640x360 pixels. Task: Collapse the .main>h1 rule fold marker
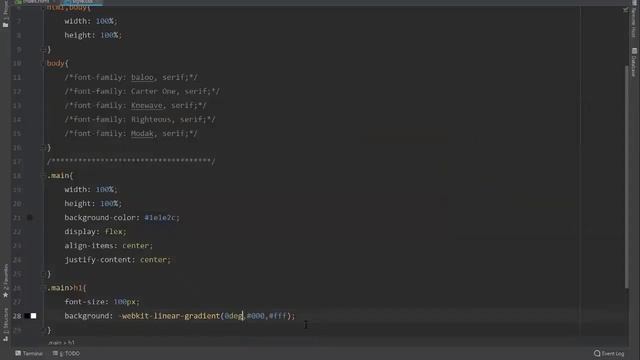click(x=43, y=288)
